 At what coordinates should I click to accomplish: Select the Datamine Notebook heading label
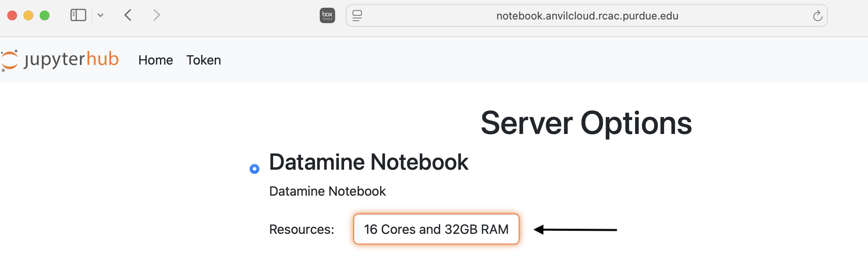(x=369, y=162)
